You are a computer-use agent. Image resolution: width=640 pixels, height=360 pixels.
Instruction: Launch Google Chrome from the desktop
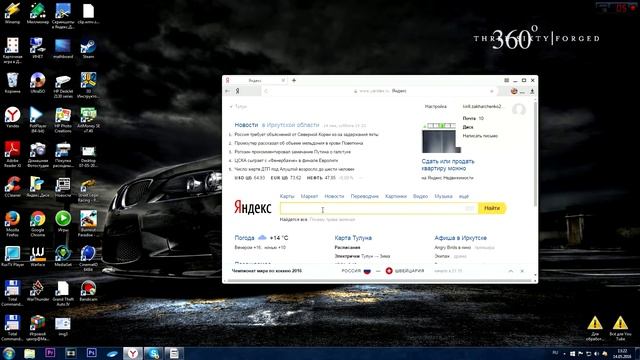tap(38, 224)
